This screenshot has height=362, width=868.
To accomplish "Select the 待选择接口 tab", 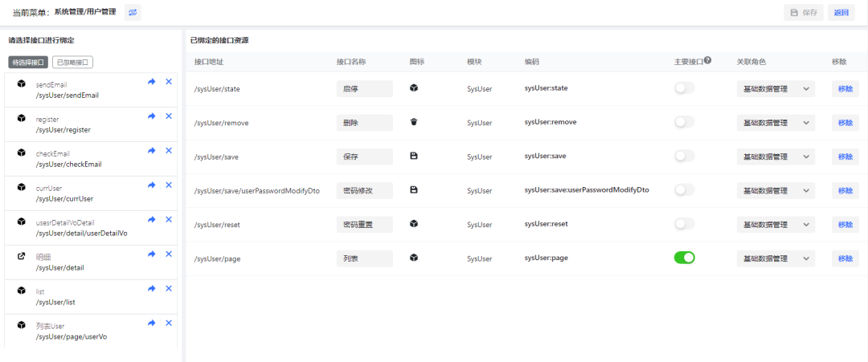I will [x=27, y=62].
